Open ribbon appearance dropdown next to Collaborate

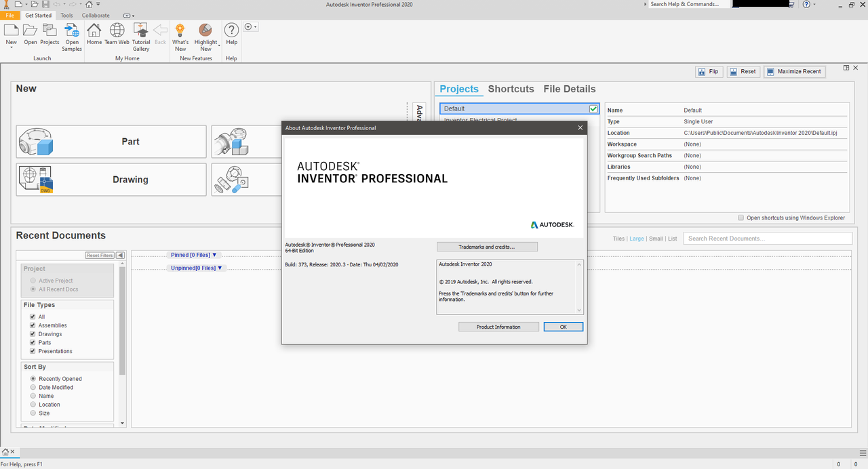tap(130, 15)
